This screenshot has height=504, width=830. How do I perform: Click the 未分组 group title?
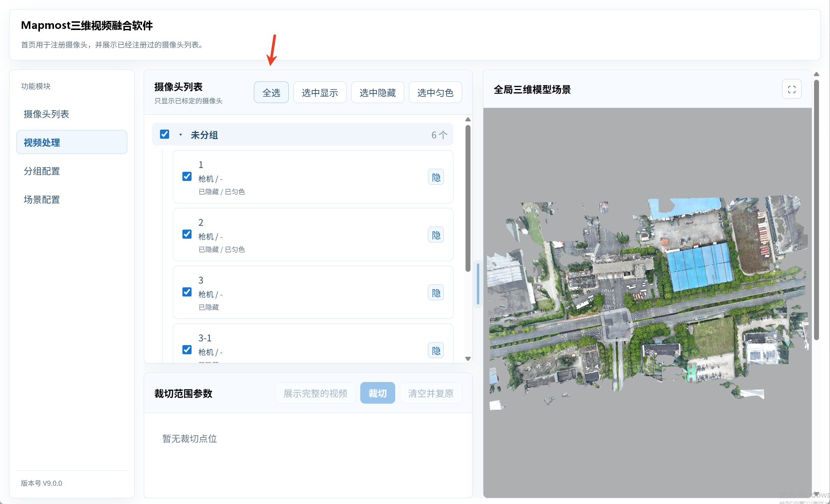coord(204,135)
